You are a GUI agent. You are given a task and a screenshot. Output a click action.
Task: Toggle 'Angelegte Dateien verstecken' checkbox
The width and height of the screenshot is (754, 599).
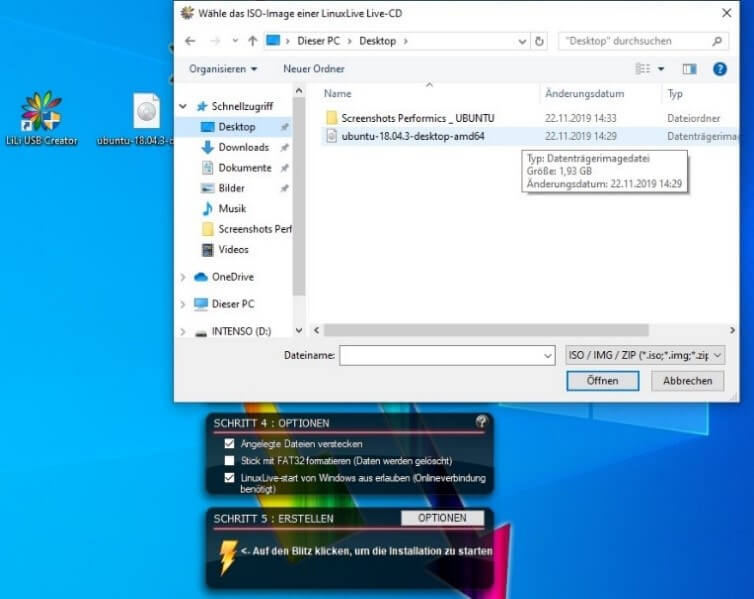pyautogui.click(x=229, y=443)
